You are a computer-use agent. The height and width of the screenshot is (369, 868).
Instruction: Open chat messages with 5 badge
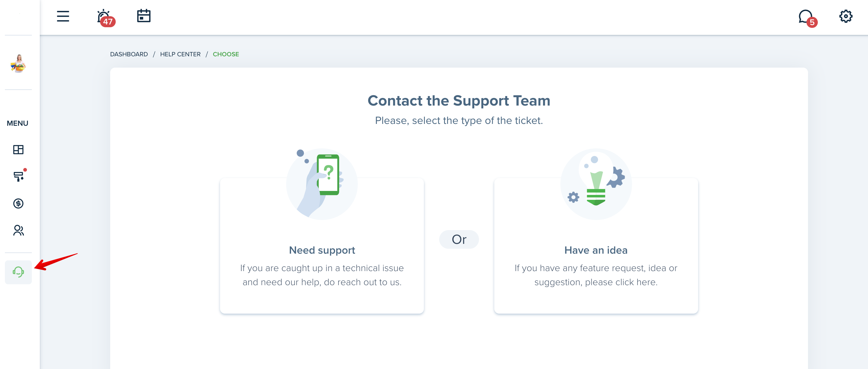pos(807,18)
